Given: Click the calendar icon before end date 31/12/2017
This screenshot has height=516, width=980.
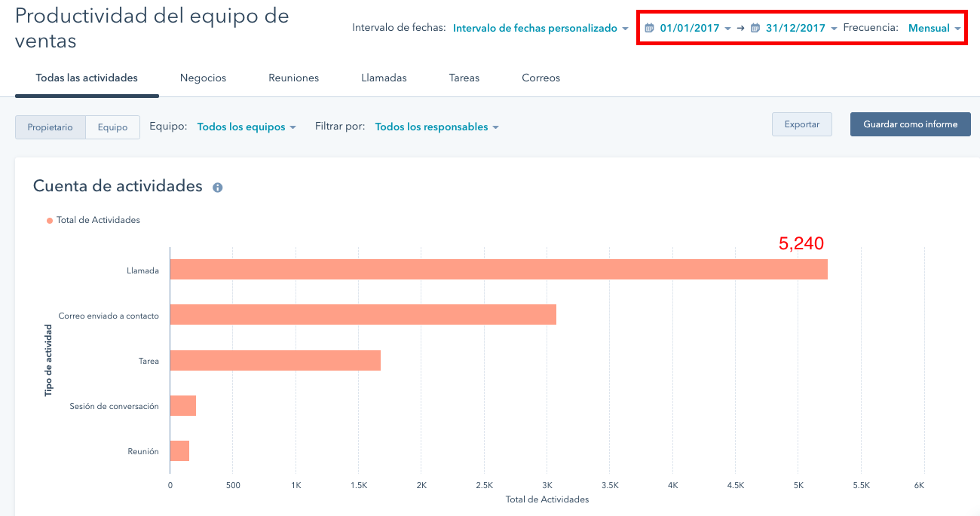Looking at the screenshot, I should pyautogui.click(x=755, y=29).
